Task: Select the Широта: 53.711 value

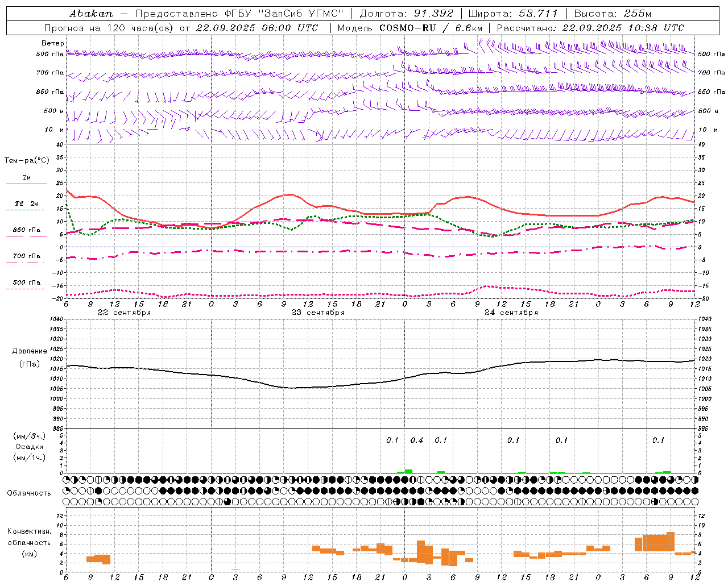Action: pos(513,13)
